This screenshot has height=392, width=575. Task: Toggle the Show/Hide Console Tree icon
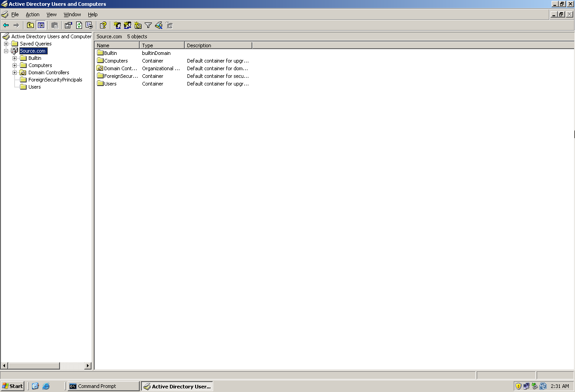[41, 25]
